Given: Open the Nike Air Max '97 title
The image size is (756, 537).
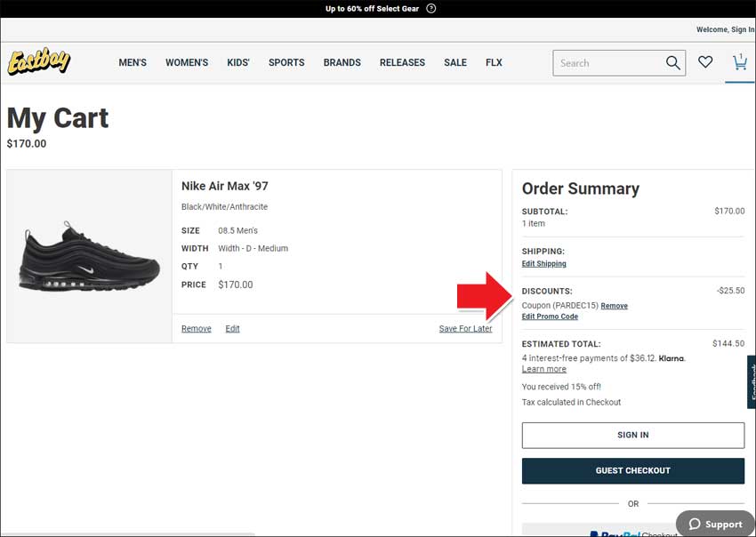Looking at the screenshot, I should pos(225,186).
